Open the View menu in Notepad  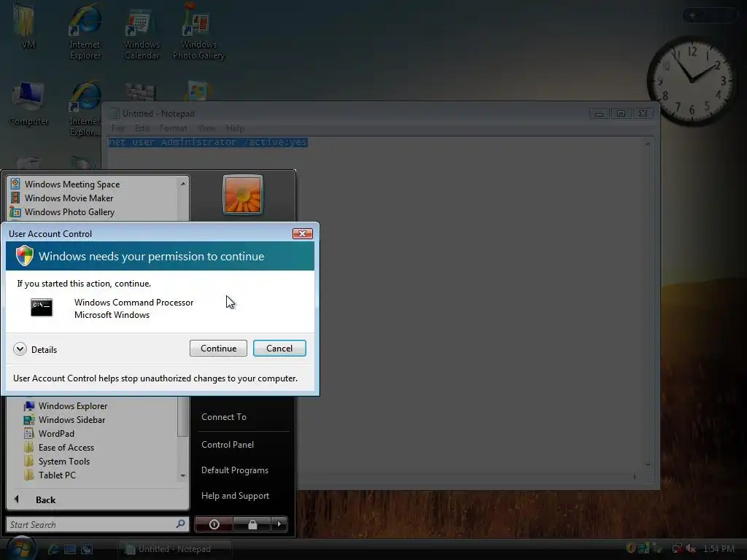(x=206, y=128)
